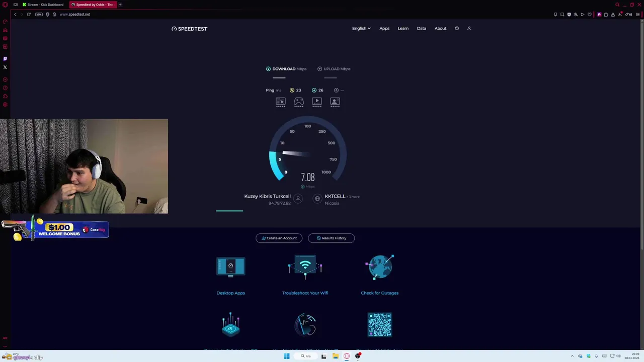644x362 pixels.
Task: Open a new browser tab with plus
Action: (x=120, y=5)
